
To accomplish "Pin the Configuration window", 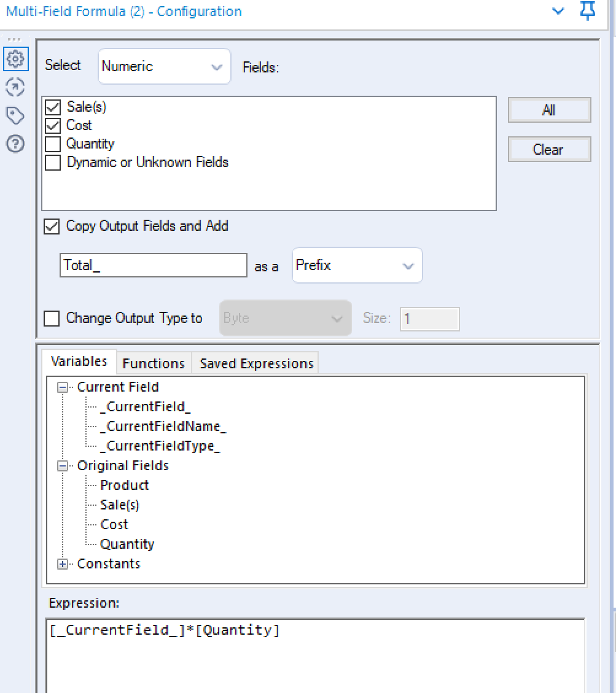I will tap(588, 11).
